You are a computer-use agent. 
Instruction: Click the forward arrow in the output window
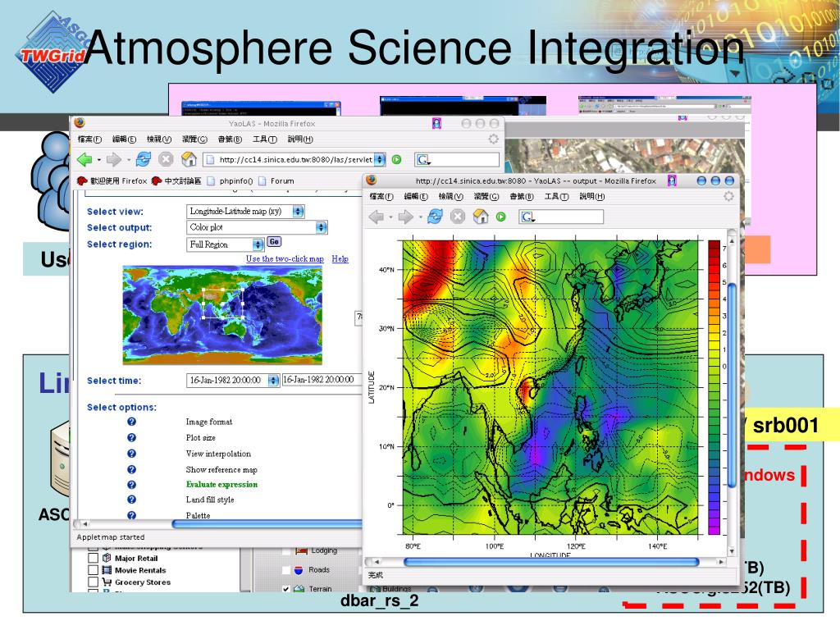point(405,217)
